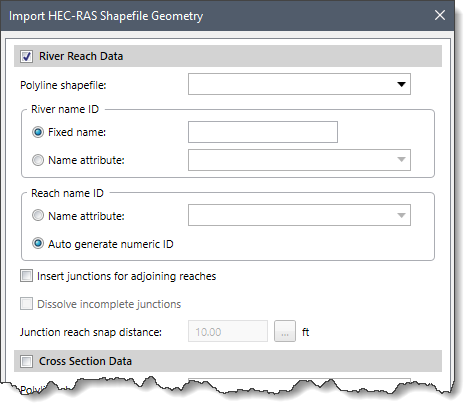Viewport: 470px width, 404px height.
Task: Select the Fixed name radio button
Action: pos(38,132)
